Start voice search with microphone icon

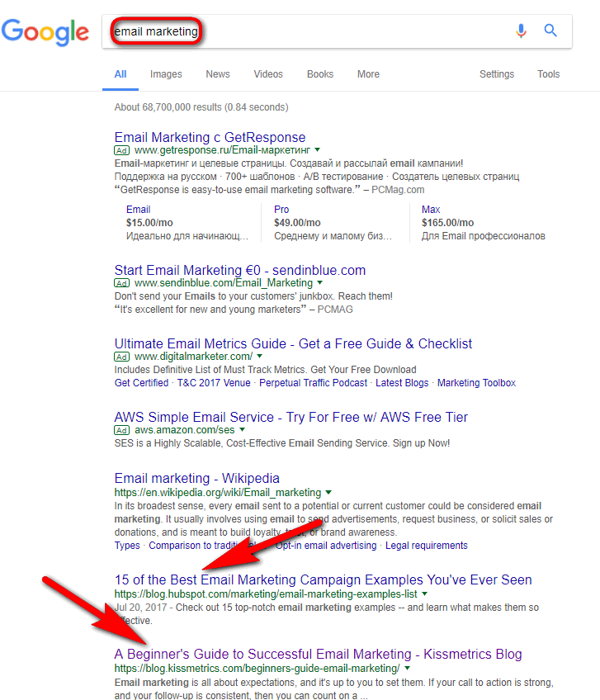coord(521,31)
